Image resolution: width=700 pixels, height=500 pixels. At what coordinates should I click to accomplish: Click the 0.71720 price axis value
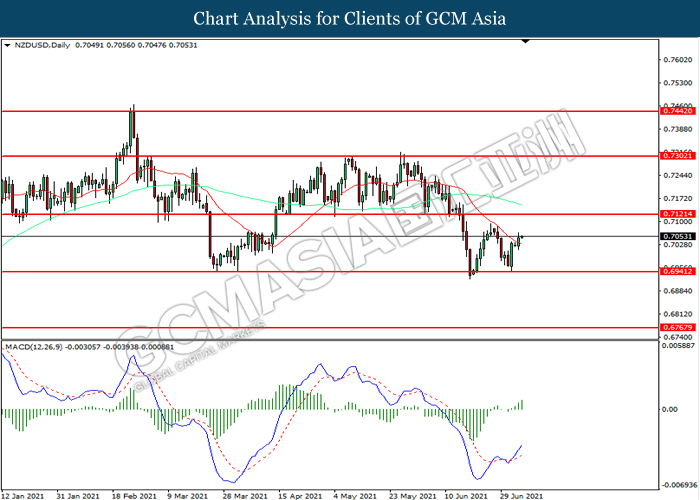pyautogui.click(x=678, y=198)
